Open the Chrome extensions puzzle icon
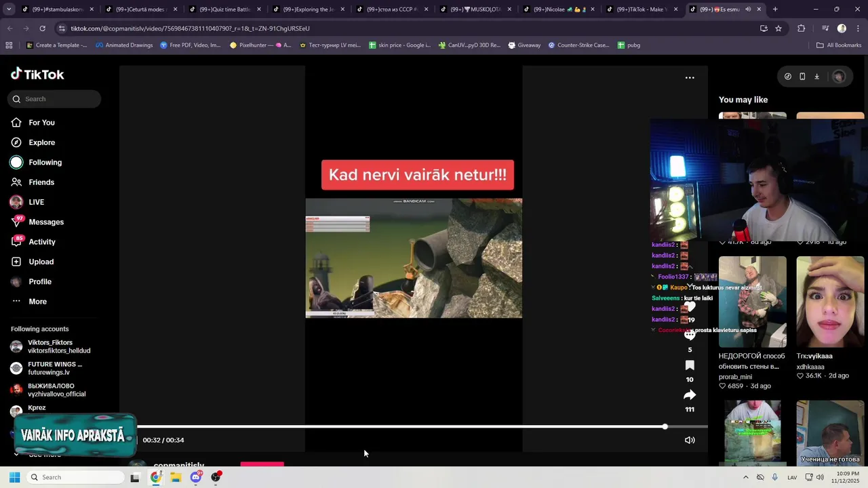 coord(802,28)
